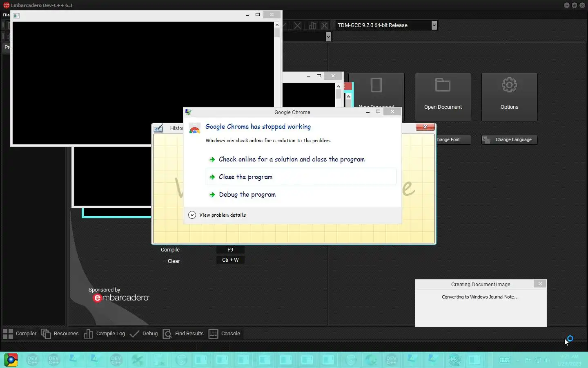This screenshot has height=368, width=588.
Task: Click the Console tab icon
Action: 213,334
